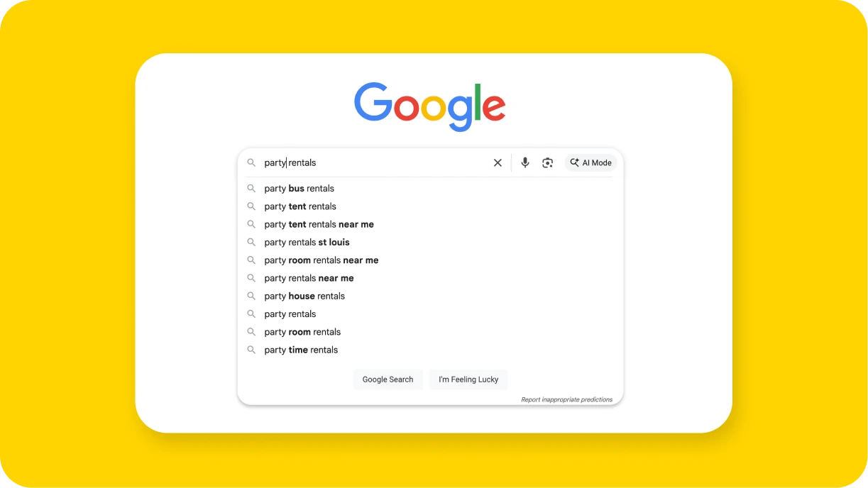Select the suggestion 'party room rentals near me'

click(x=322, y=260)
